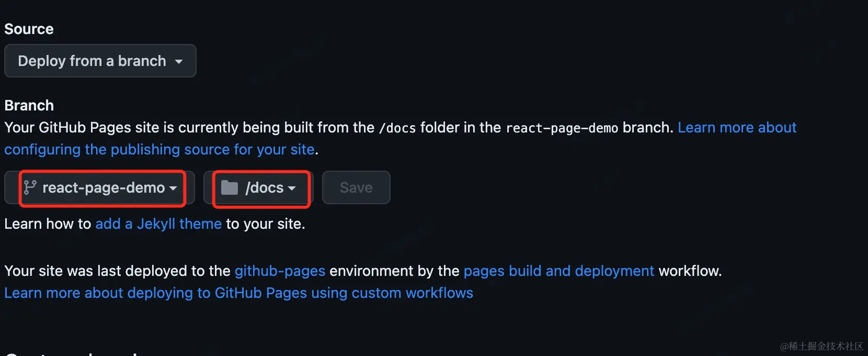Expand the /docs folder selector
The width and height of the screenshot is (868, 356).
(x=258, y=187)
